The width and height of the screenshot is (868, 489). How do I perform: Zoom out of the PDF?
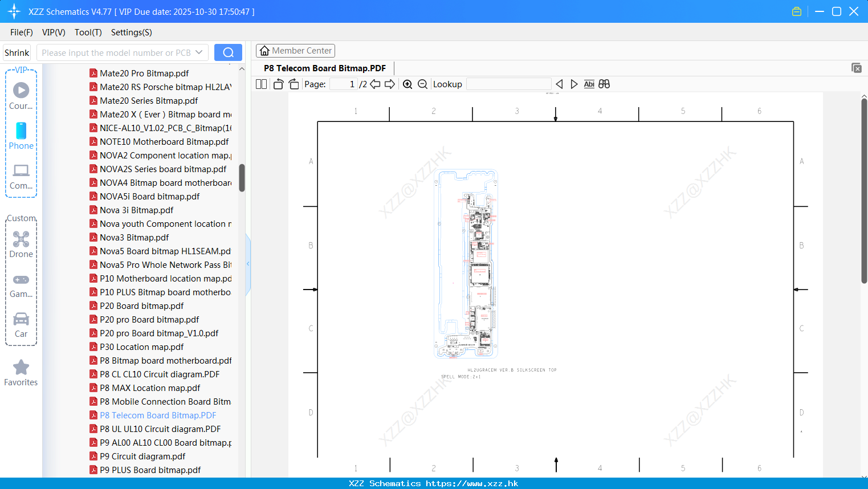[x=422, y=84]
